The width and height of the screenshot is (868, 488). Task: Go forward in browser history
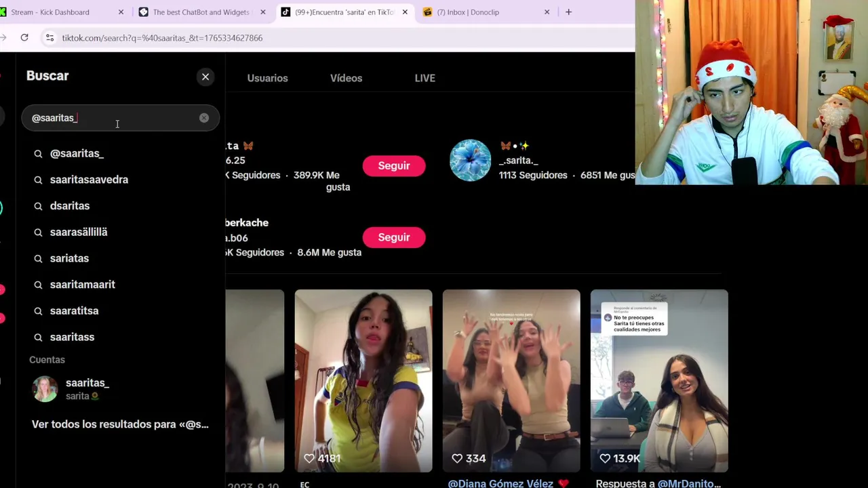[3, 38]
